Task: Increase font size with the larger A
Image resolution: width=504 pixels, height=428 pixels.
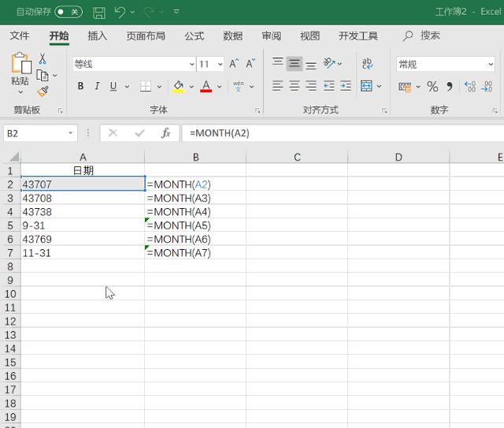Action: pyautogui.click(x=234, y=63)
